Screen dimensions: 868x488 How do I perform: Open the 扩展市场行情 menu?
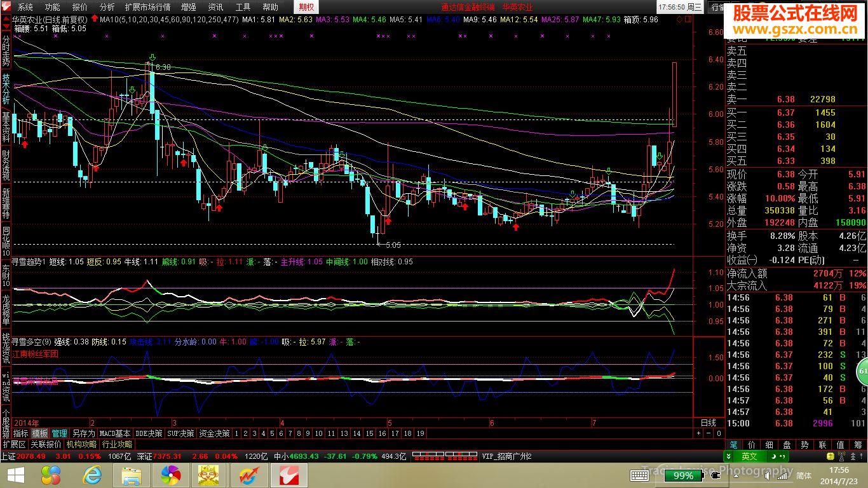pyautogui.click(x=147, y=7)
